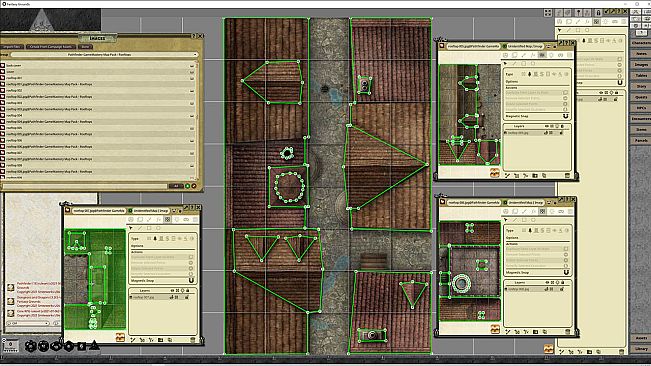Viewport: 651px width, 366px height.
Task: Toggle Magnetic Snap in rooftop 005 window
Action: [x=566, y=116]
